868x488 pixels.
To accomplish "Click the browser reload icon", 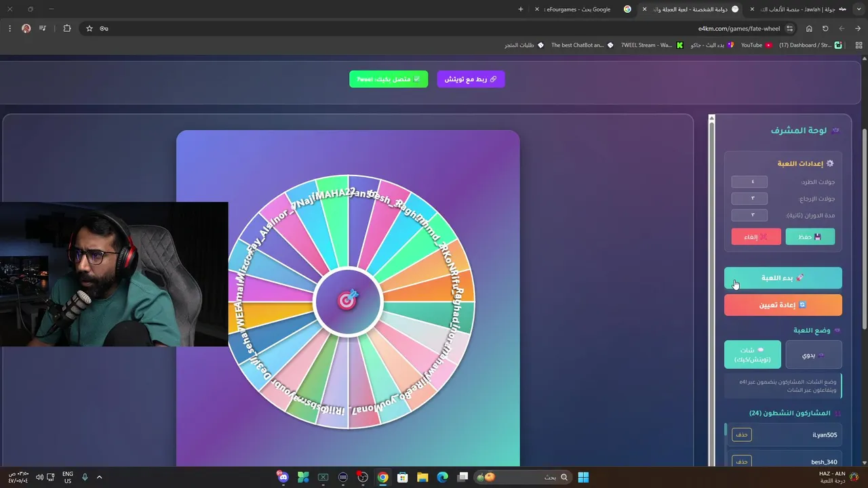I will (825, 28).
